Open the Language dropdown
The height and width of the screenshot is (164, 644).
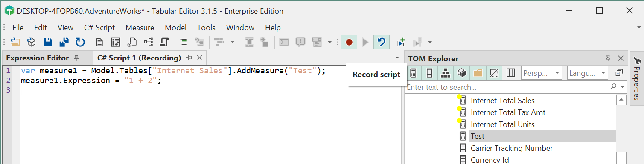click(x=588, y=73)
